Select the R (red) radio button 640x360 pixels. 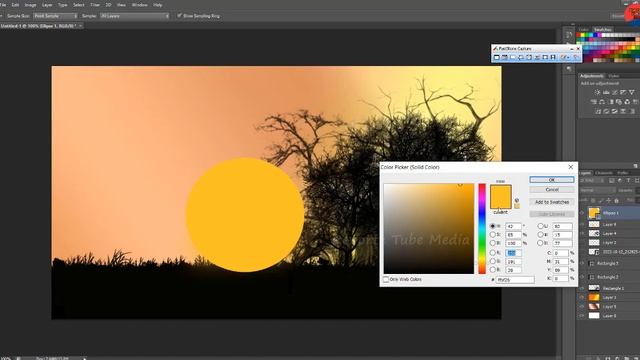tap(493, 253)
